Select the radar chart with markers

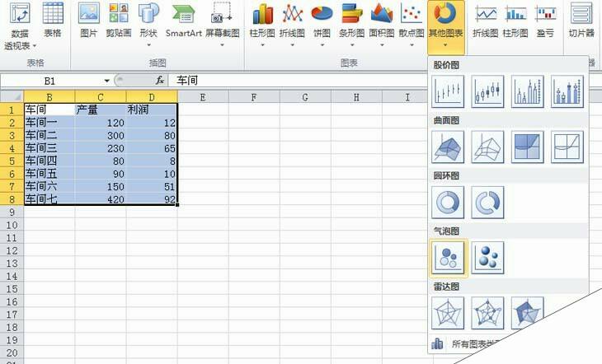[x=487, y=313]
